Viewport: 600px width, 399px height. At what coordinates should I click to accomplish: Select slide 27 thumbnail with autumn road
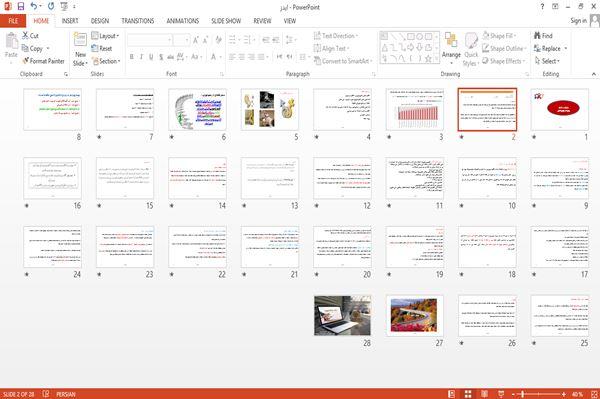[x=414, y=315]
